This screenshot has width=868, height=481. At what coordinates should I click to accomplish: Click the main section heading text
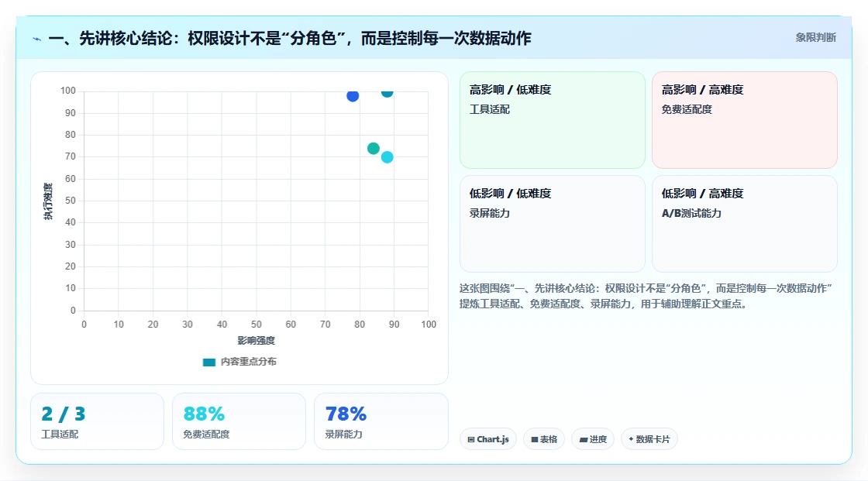click(x=290, y=38)
